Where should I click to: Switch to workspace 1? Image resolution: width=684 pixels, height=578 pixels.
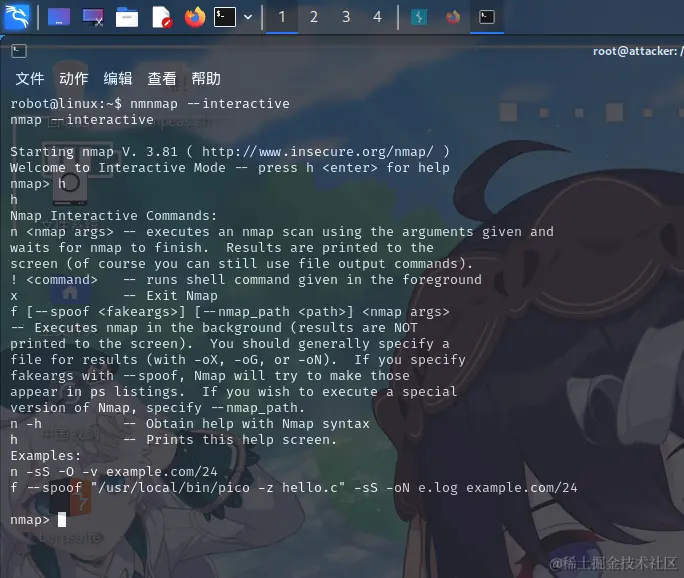[282, 17]
